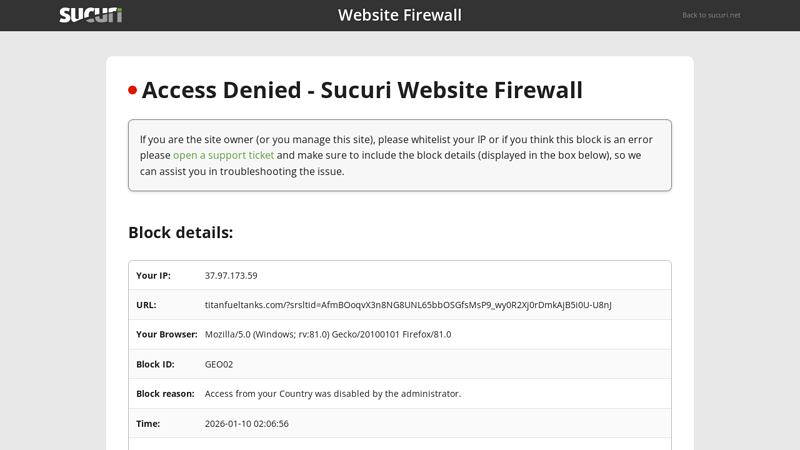The image size is (800, 450).
Task: Click the blocked titanfueltanks.com URL value
Action: pyautogui.click(x=408, y=305)
